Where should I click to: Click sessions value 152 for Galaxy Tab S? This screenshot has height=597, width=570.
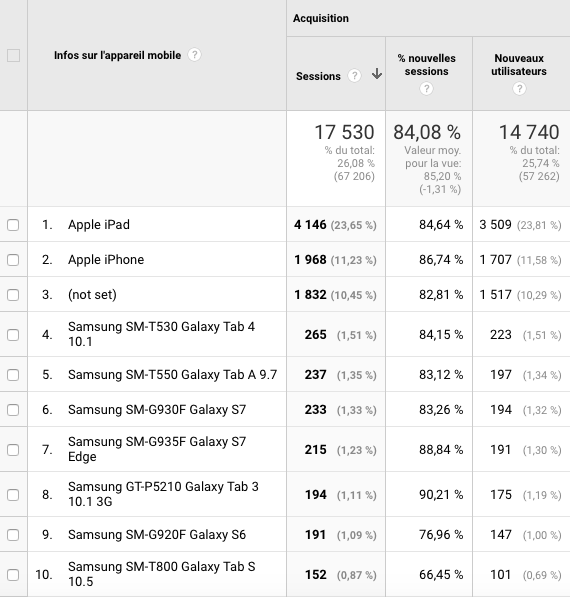click(315, 575)
